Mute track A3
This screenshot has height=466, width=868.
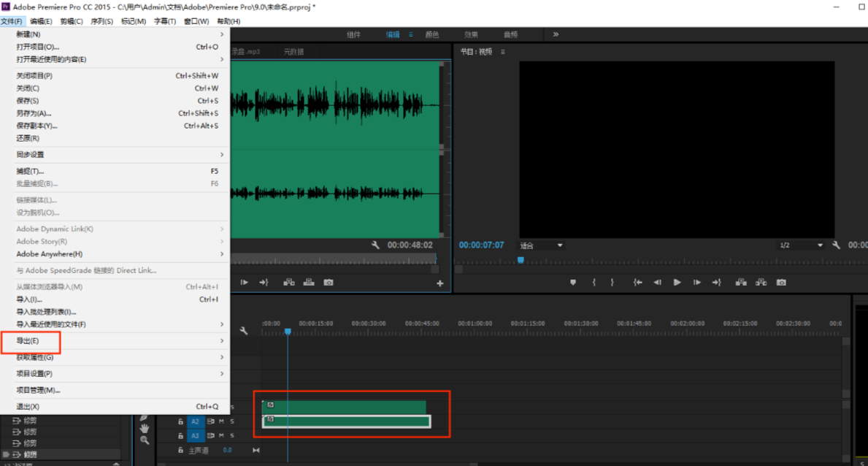point(221,436)
